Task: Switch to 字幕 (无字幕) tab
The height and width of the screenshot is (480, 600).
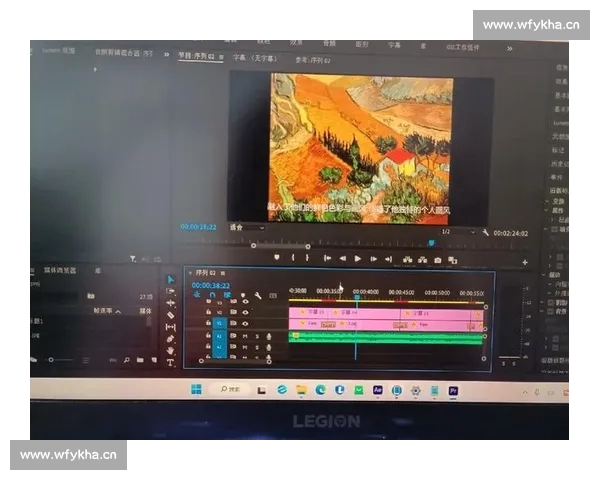Action: click(x=255, y=58)
